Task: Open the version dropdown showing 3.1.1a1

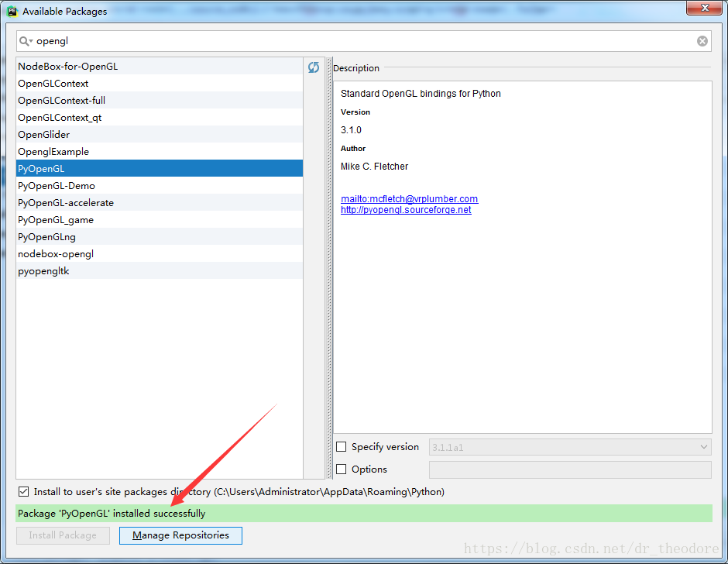Action: pos(570,447)
